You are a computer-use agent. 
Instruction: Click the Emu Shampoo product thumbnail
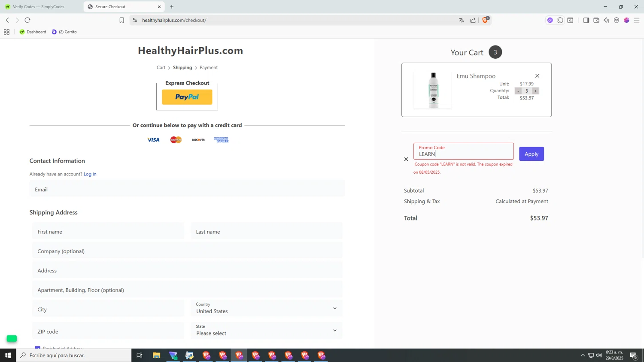(x=433, y=90)
